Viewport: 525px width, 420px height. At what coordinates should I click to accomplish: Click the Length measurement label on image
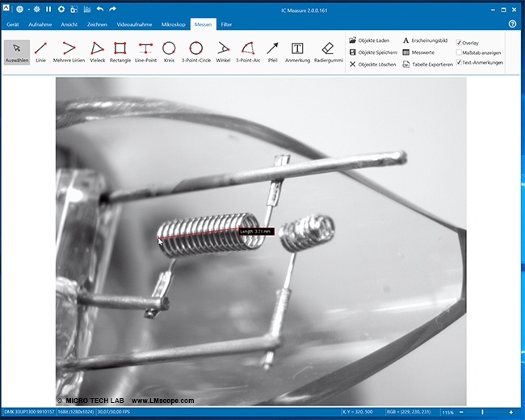(256, 231)
